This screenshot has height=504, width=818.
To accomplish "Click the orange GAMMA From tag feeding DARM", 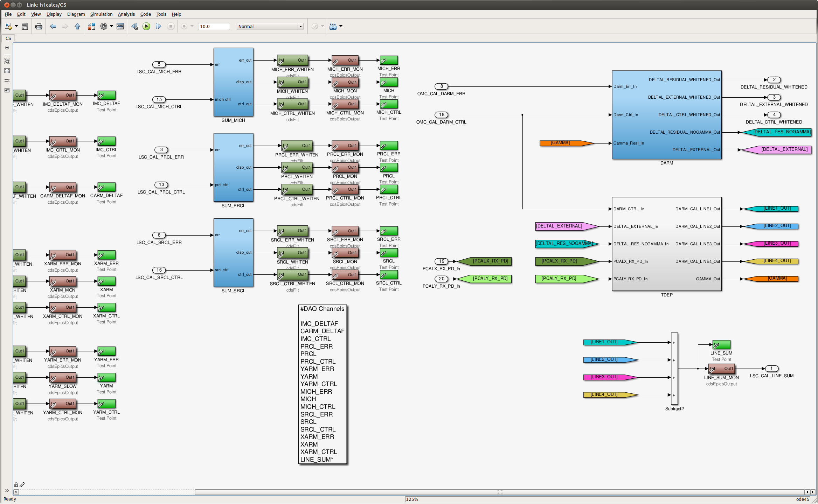I will (x=567, y=143).
